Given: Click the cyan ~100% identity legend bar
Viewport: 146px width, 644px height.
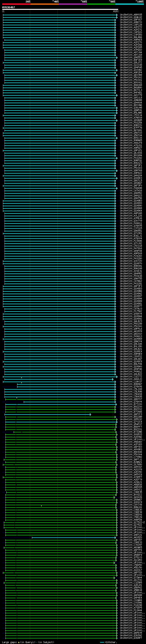Looking at the screenshot, I should click(x=130, y=4).
